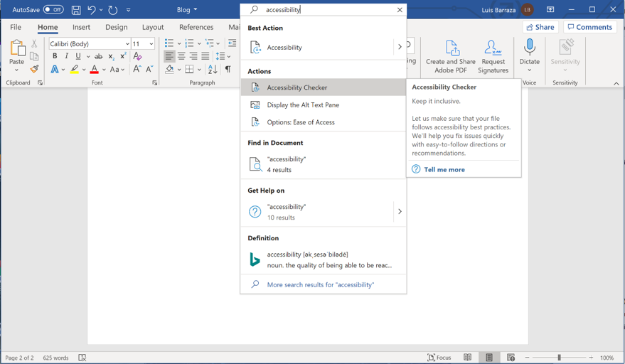The image size is (625, 364).
Task: Click Create and Share Adobe PDF
Action: [x=450, y=57]
